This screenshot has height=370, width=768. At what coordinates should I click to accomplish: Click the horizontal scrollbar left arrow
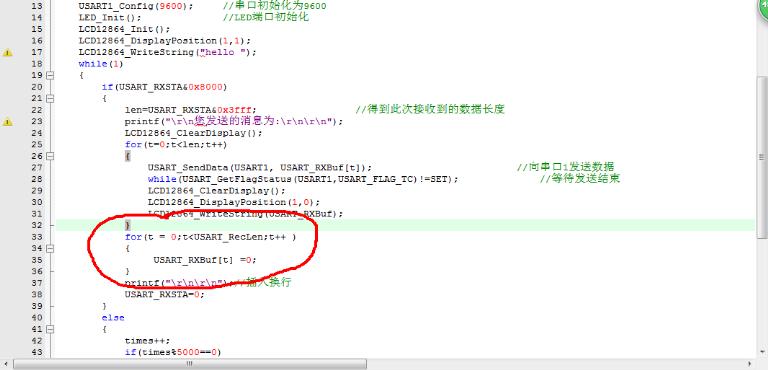click(6, 364)
